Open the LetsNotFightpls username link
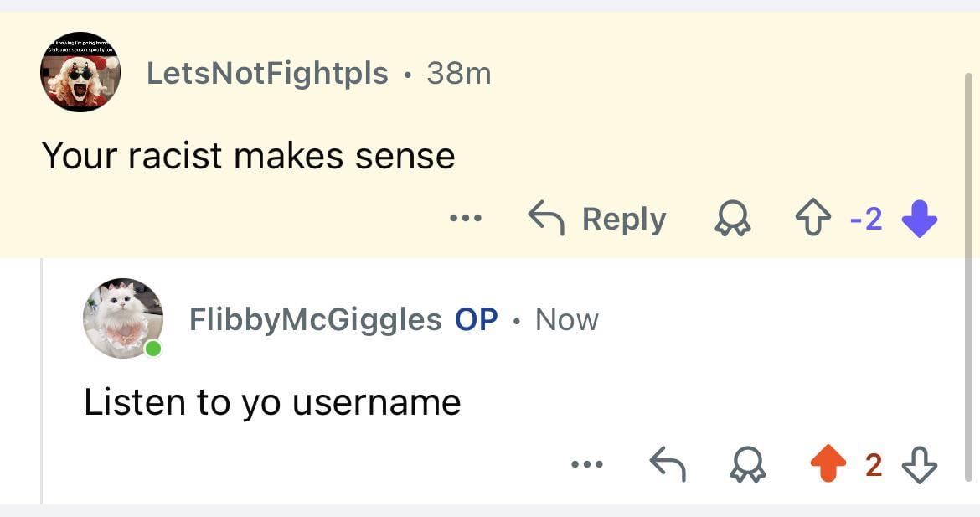 pos(267,74)
